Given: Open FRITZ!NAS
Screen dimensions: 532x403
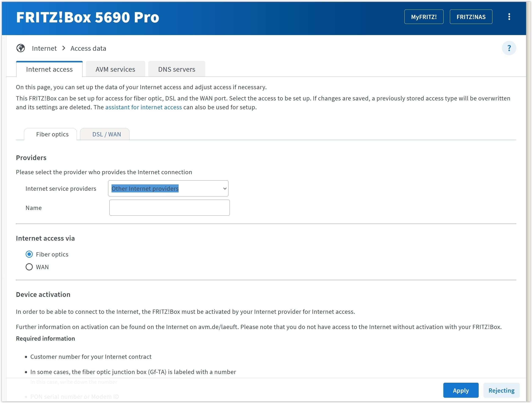Looking at the screenshot, I should coord(471,17).
